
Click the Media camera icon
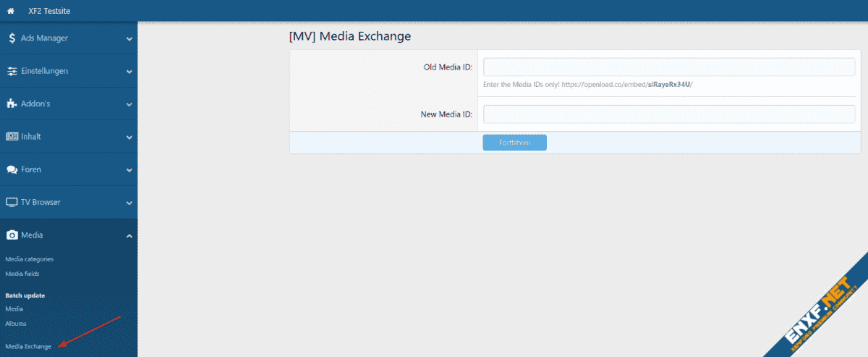pos(12,235)
